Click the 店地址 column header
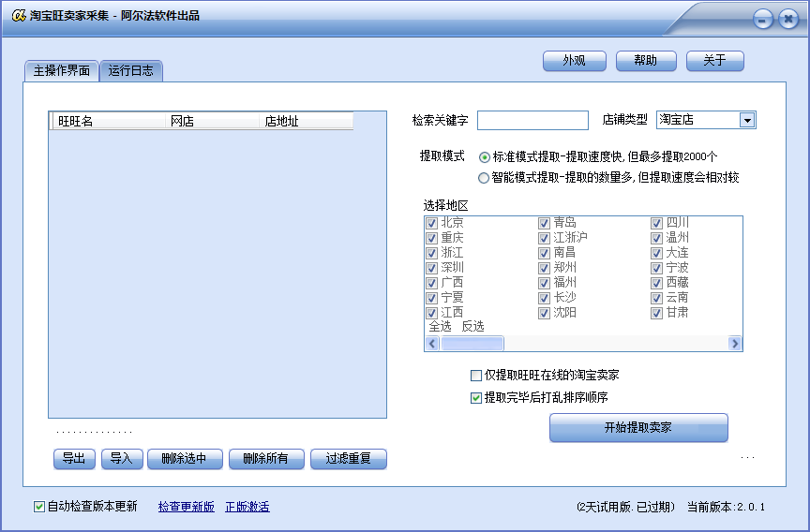 tap(307, 121)
